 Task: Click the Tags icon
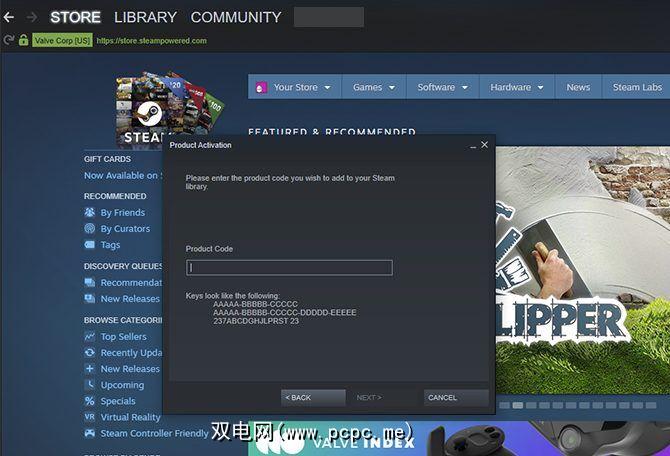tap(90, 244)
